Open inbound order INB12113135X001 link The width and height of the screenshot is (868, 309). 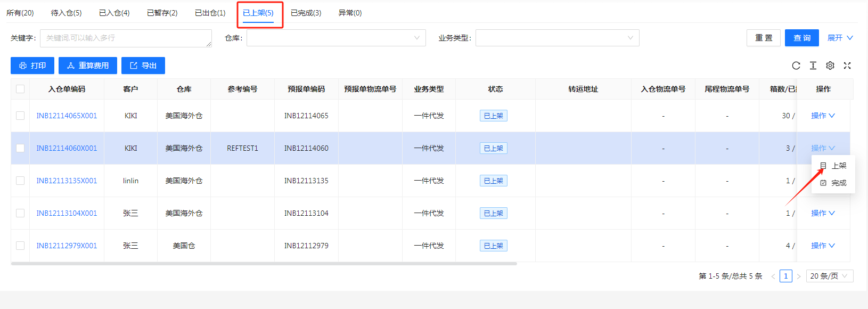click(67, 181)
